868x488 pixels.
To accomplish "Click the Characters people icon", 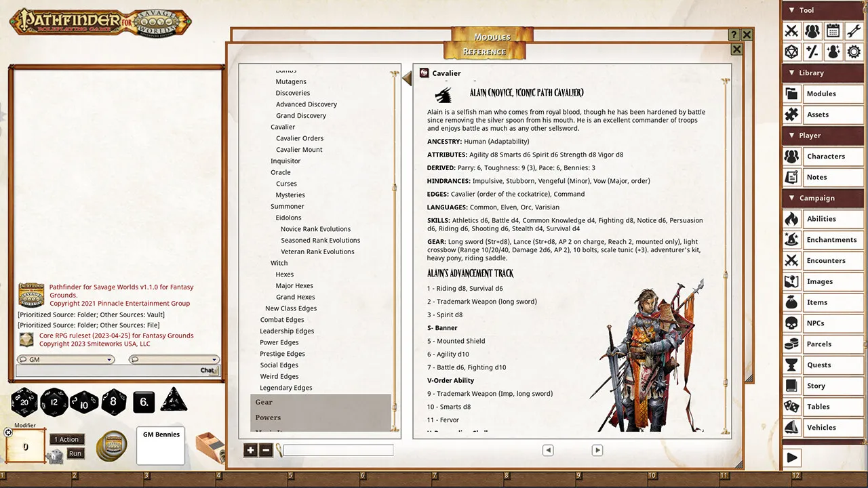I will (x=791, y=156).
